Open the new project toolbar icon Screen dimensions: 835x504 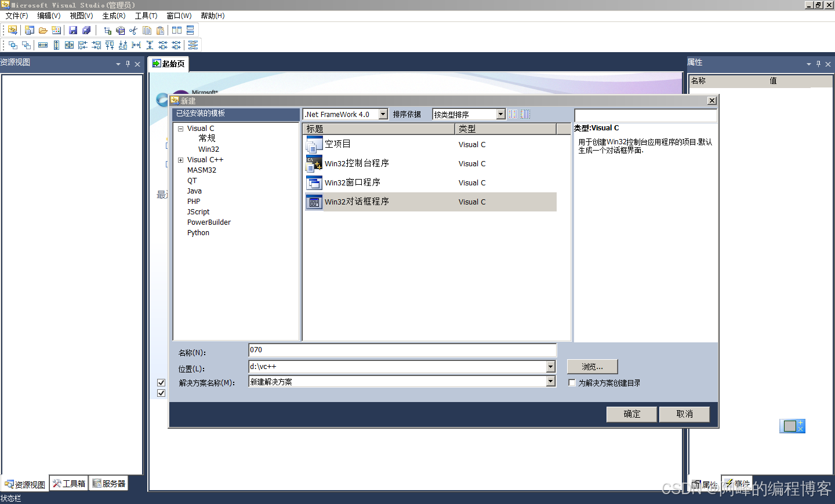(x=30, y=30)
